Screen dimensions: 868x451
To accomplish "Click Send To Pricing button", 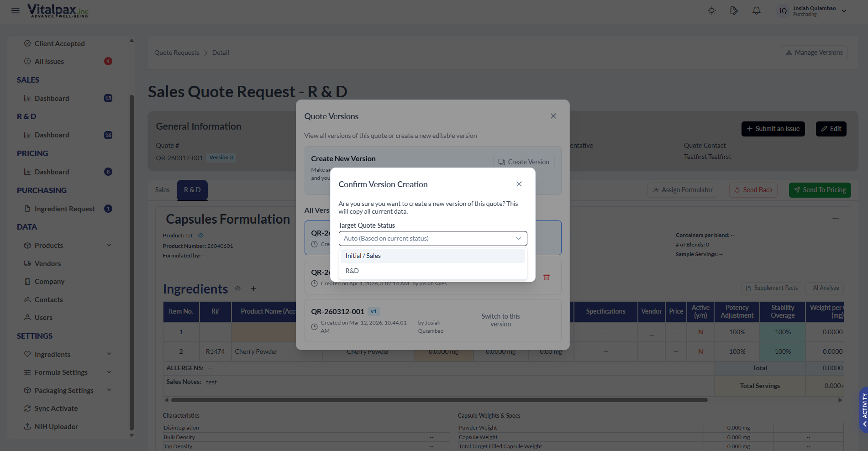I will click(820, 190).
